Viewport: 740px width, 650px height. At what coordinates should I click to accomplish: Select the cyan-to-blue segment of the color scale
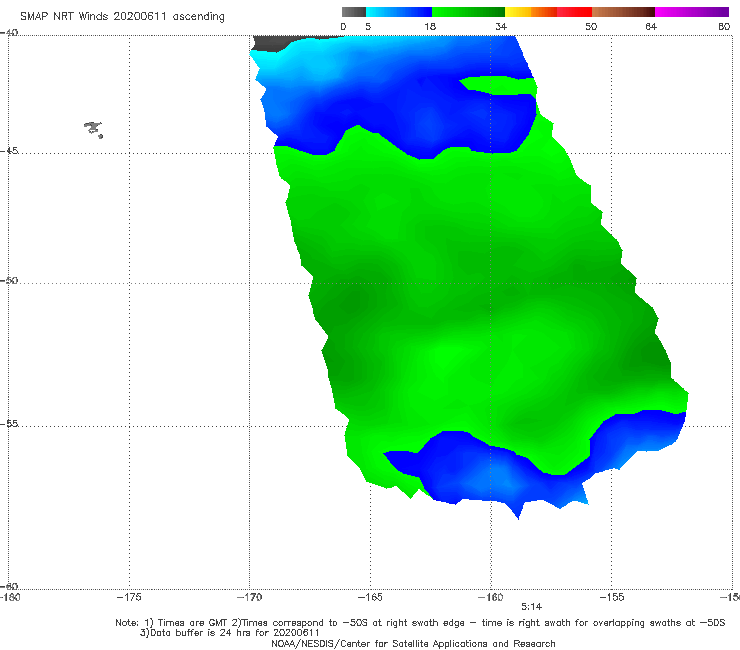click(x=399, y=12)
